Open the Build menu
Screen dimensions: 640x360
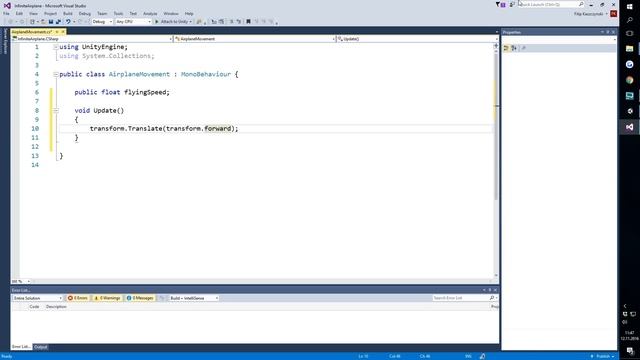pyautogui.click(x=68, y=13)
